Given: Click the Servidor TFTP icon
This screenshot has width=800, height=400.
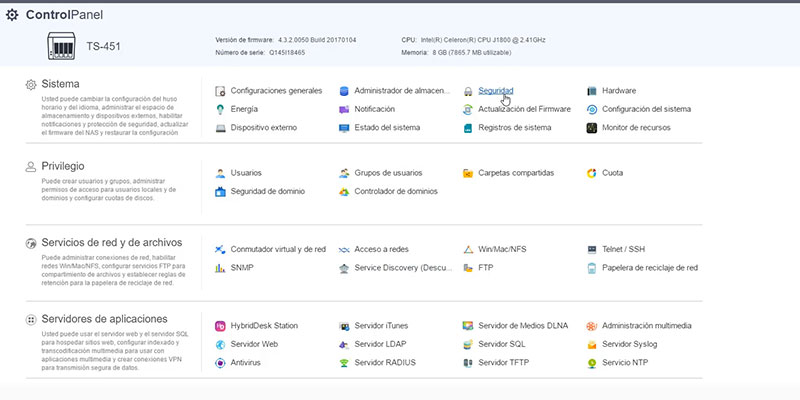Looking at the screenshot, I should click(x=468, y=363).
